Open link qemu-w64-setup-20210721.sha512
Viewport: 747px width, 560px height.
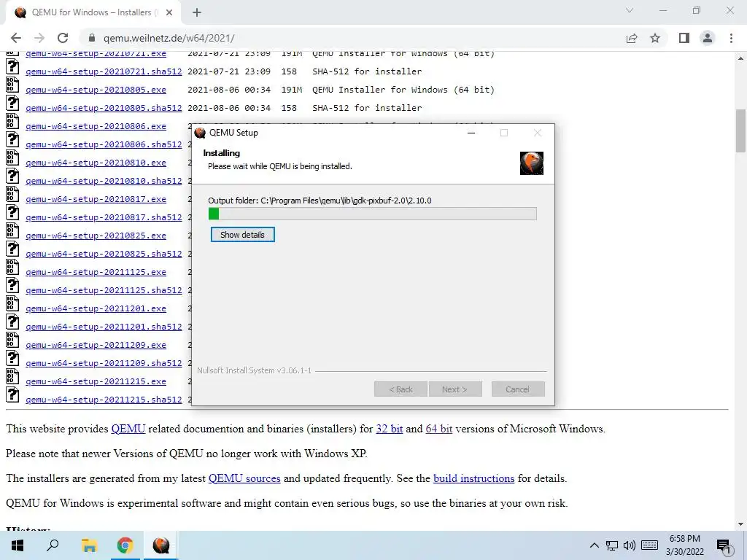pyautogui.click(x=104, y=71)
